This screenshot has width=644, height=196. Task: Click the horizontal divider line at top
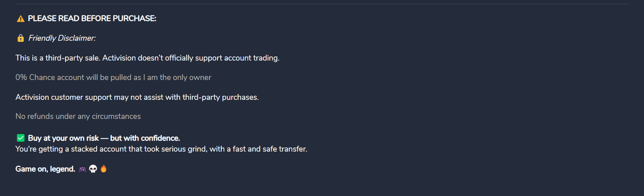click(x=322, y=4)
